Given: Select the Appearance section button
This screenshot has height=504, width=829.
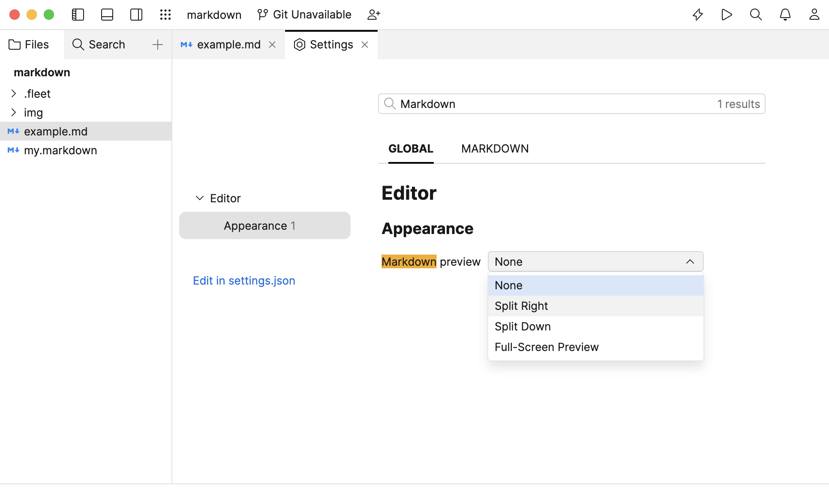Looking at the screenshot, I should pos(264,225).
